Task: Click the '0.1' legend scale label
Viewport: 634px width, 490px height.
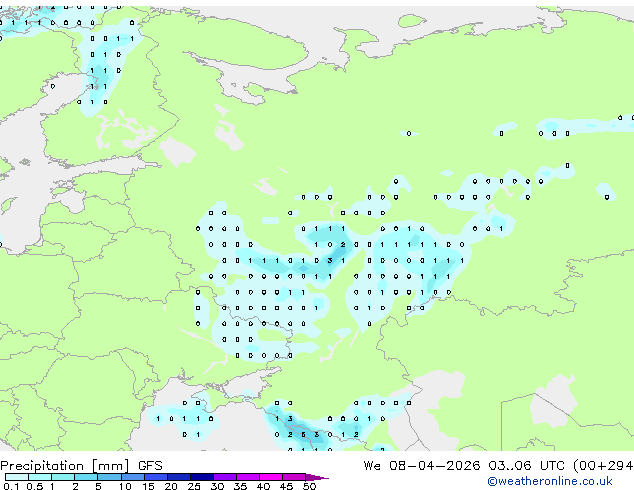Action: 11,486
